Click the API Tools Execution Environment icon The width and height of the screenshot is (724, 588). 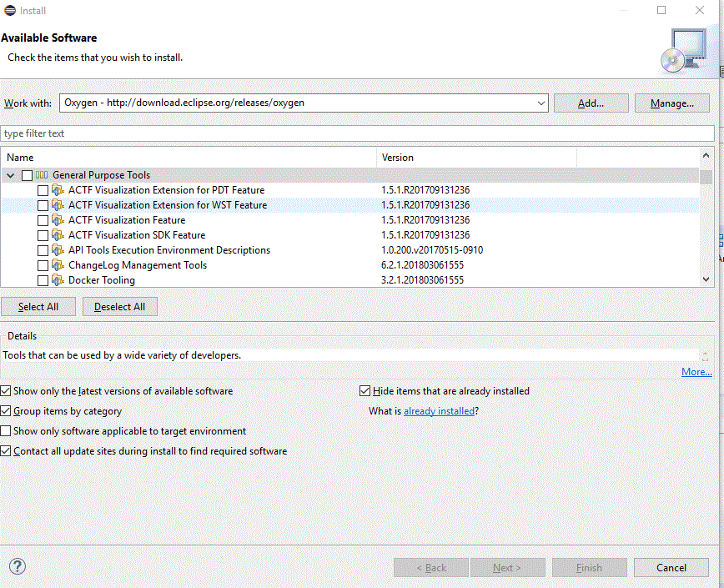[x=58, y=249]
